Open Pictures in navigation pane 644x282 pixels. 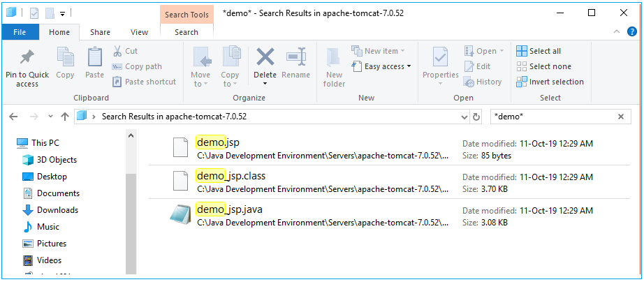[x=44, y=244]
